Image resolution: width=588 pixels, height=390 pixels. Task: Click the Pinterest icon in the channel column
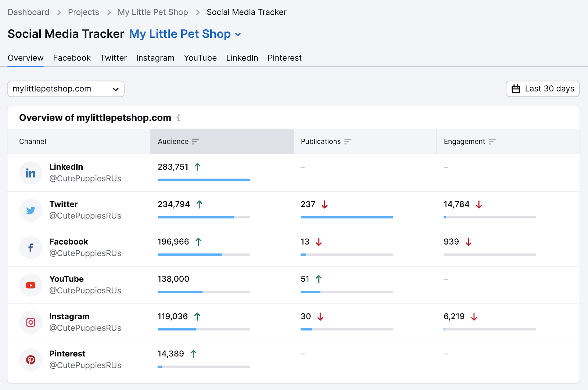click(31, 360)
